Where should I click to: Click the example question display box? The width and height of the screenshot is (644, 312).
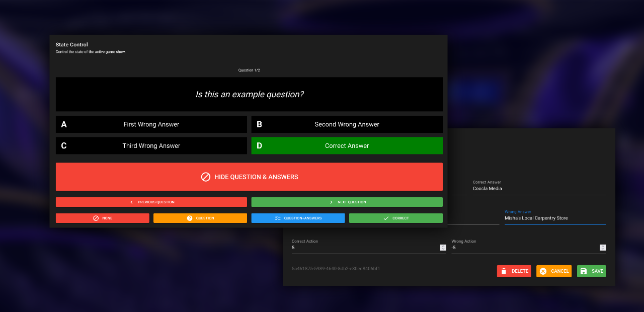[249, 94]
